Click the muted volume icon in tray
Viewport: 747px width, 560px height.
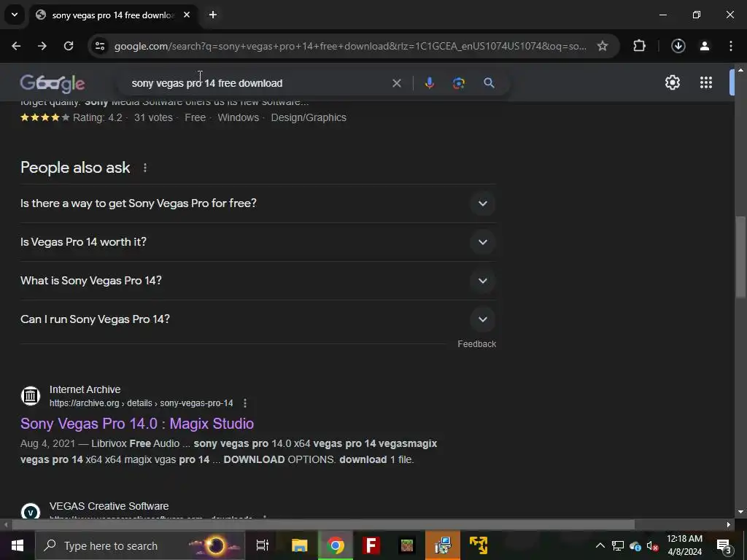(653, 545)
